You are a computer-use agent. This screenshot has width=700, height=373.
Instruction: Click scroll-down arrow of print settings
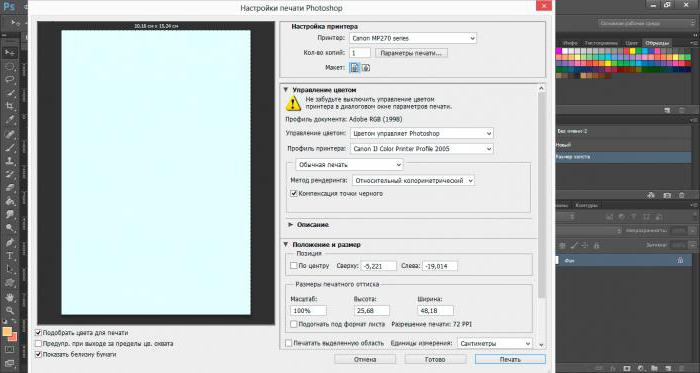point(542,344)
